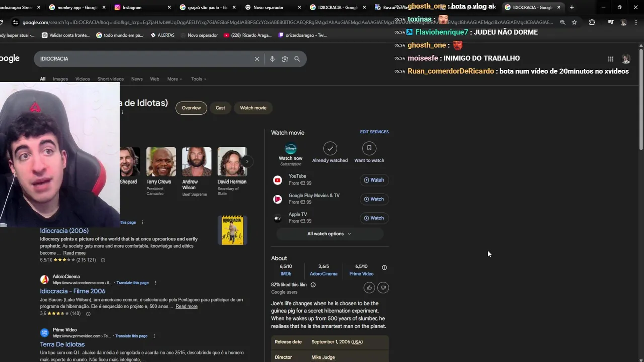Viewport: 644px width, 362px height.
Task: Click the Google Play Movies & TV logo
Action: (x=277, y=199)
